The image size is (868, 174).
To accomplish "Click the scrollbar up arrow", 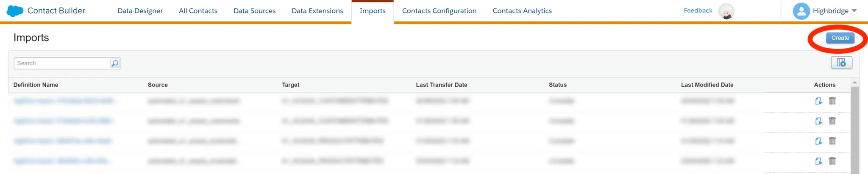I will (855, 82).
